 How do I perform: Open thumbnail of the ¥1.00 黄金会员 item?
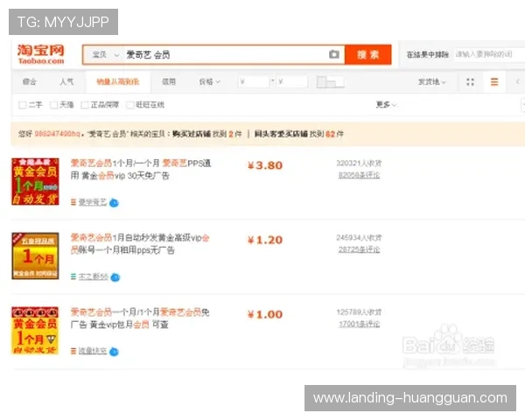[35, 330]
